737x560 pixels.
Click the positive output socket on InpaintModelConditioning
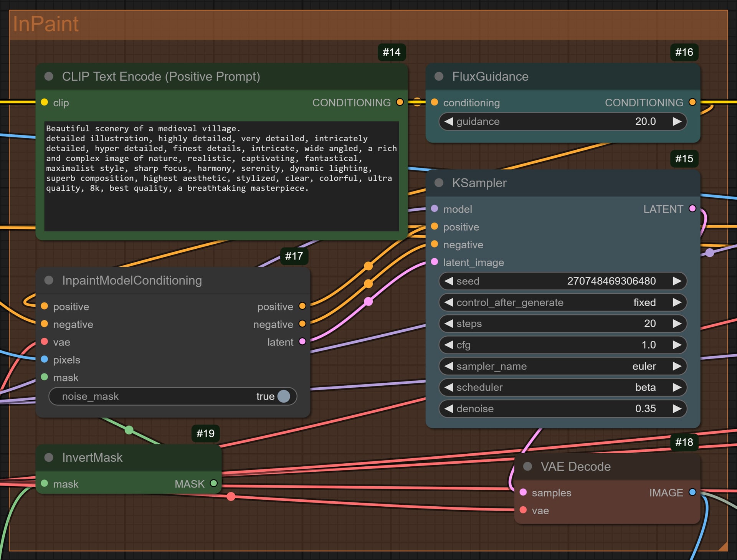point(302,306)
